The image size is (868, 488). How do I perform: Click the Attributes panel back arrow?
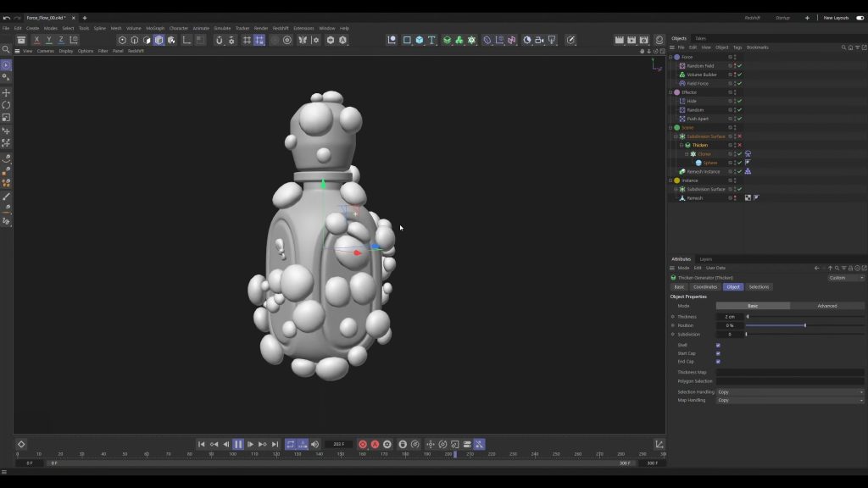coord(816,268)
